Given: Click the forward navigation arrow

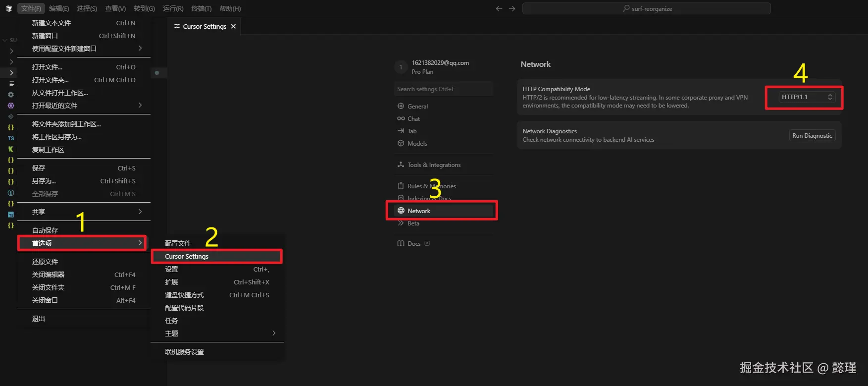Looking at the screenshot, I should [x=512, y=8].
